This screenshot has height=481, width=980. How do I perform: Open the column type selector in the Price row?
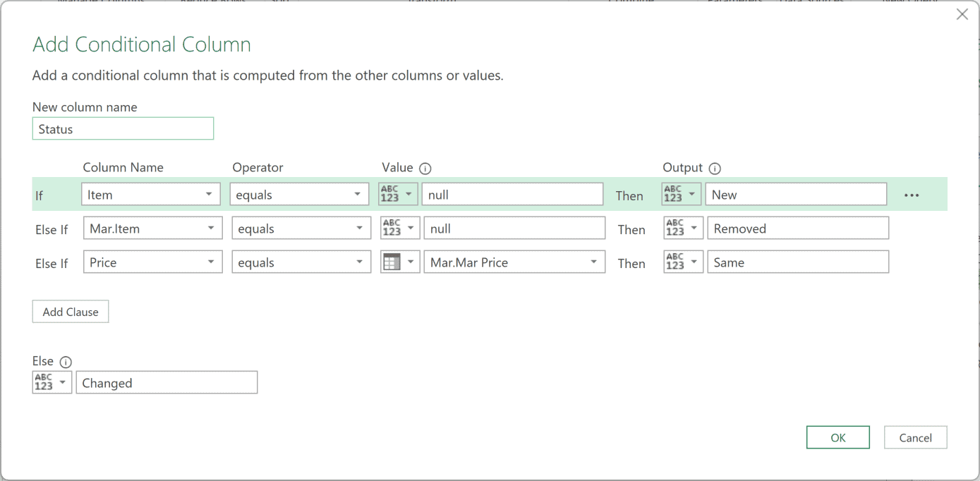[x=400, y=262]
